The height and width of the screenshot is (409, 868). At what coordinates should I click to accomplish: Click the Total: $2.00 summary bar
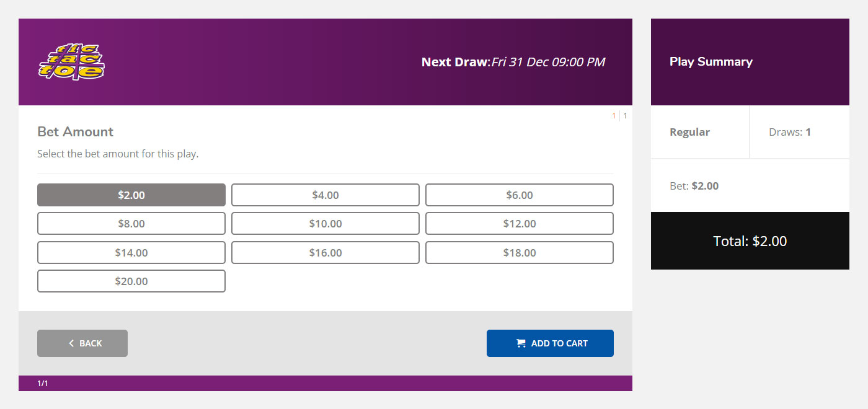(x=750, y=241)
